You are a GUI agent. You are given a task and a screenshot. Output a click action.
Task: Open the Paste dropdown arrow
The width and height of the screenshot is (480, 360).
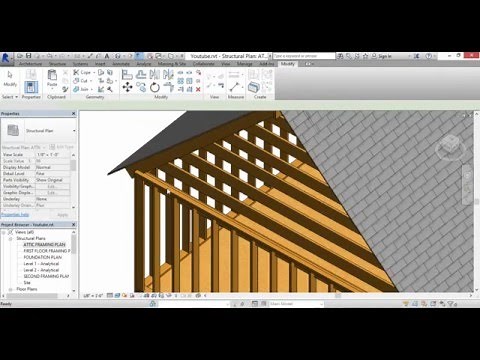click(52, 89)
